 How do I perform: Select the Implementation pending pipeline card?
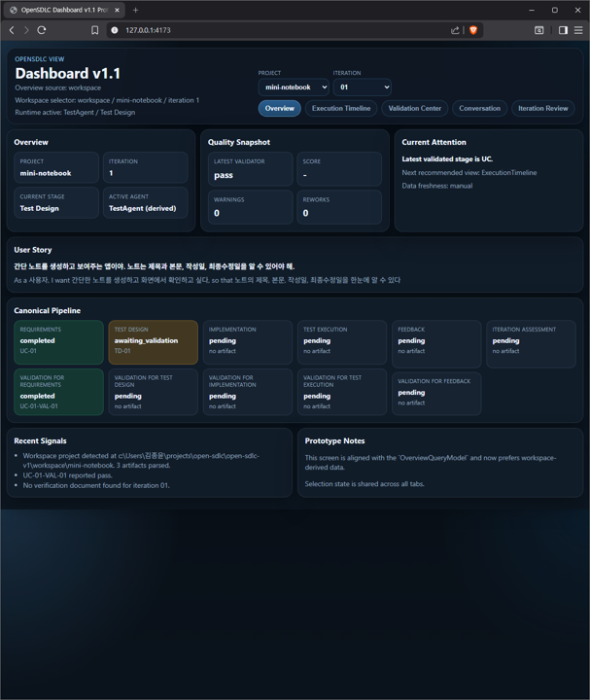click(248, 342)
